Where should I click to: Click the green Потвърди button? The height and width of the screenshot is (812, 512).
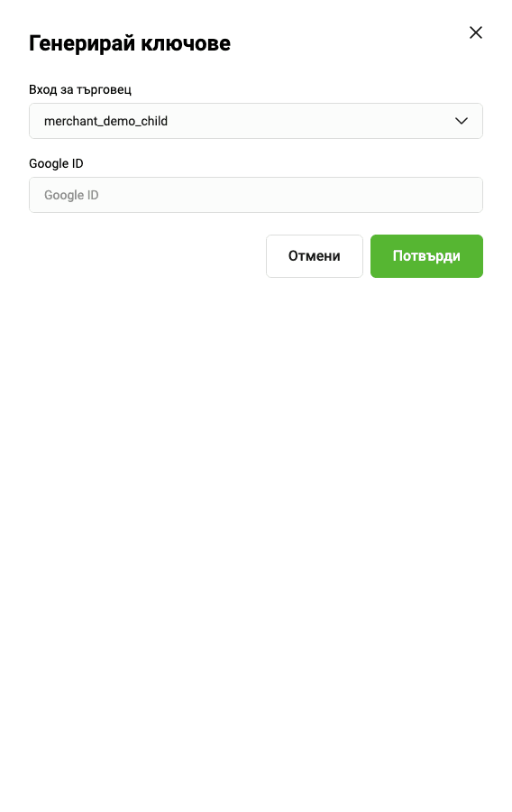426,256
